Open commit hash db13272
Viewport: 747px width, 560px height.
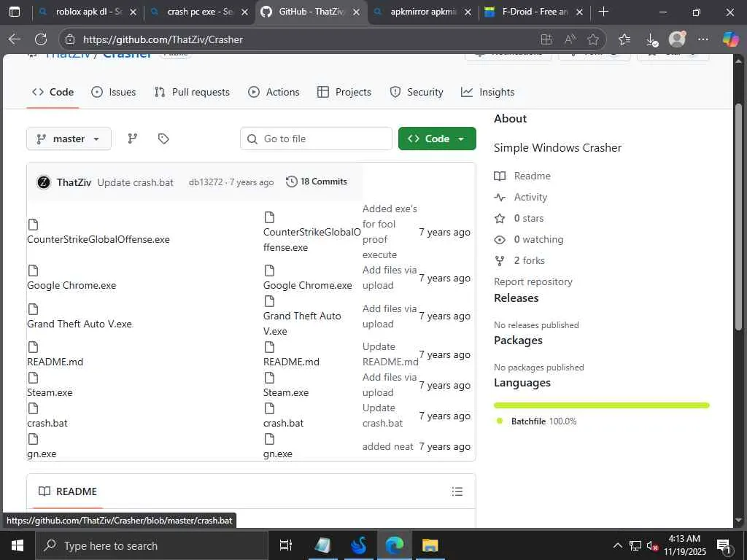205,182
